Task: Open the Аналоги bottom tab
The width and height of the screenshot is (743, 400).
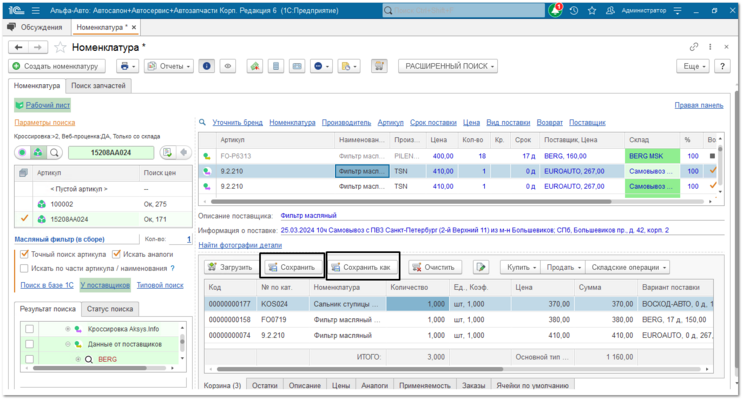Action: click(374, 385)
